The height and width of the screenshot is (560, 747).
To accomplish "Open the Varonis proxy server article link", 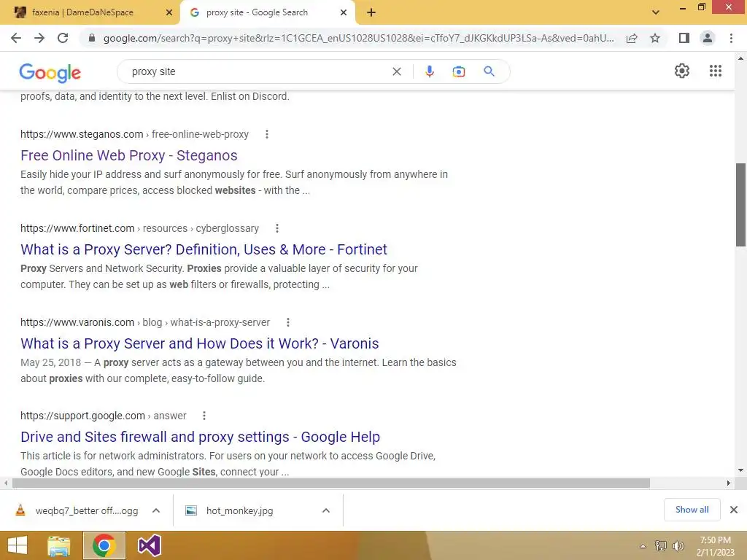I will click(x=200, y=343).
